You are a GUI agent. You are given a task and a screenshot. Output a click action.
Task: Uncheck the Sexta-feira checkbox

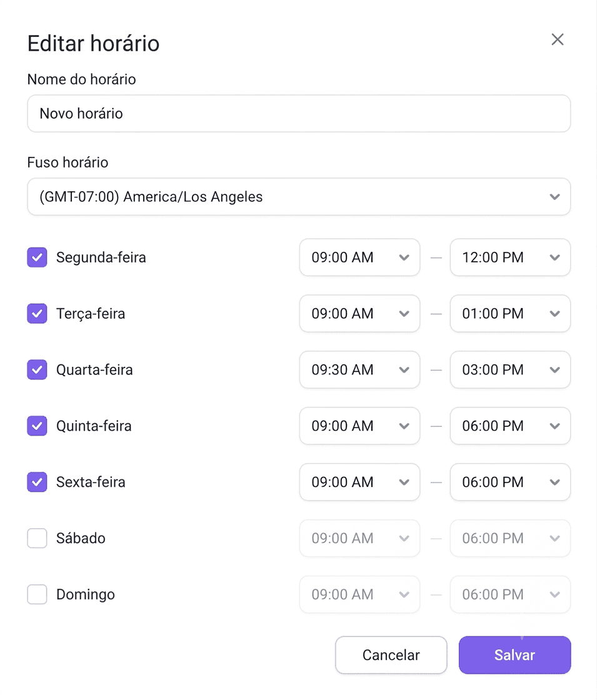click(37, 482)
